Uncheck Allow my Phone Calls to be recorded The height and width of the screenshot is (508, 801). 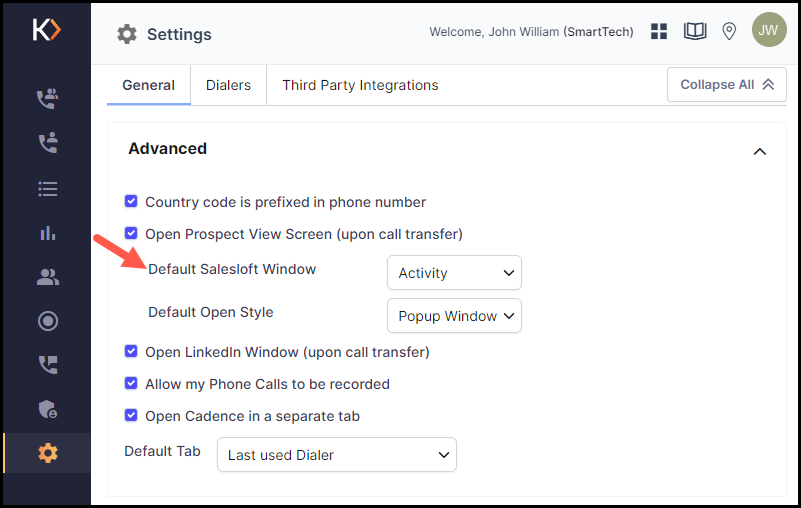coord(131,383)
